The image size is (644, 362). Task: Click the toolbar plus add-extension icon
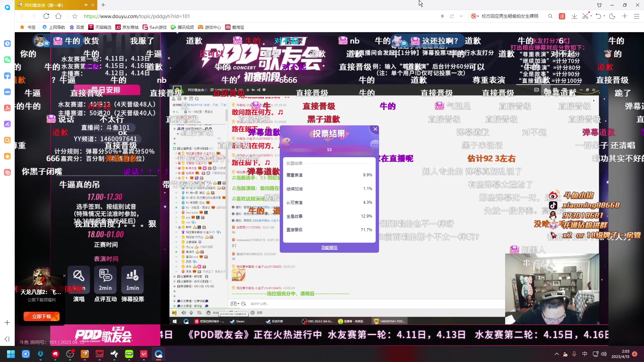625,16
